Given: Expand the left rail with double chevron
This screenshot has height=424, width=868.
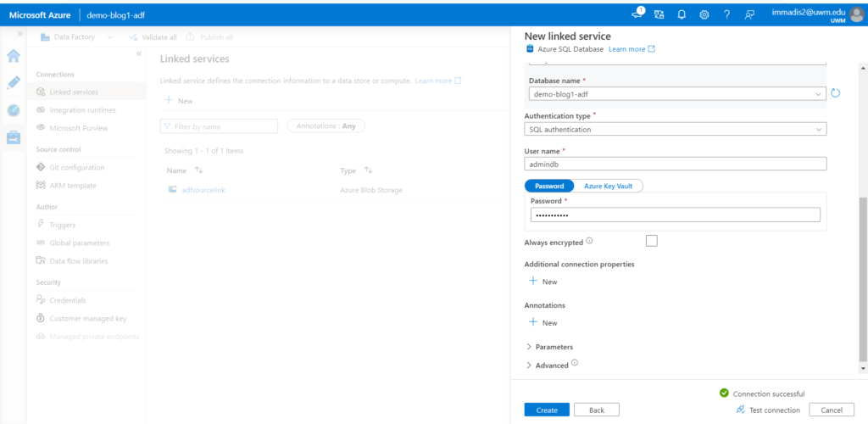Looking at the screenshot, I should point(20,34).
